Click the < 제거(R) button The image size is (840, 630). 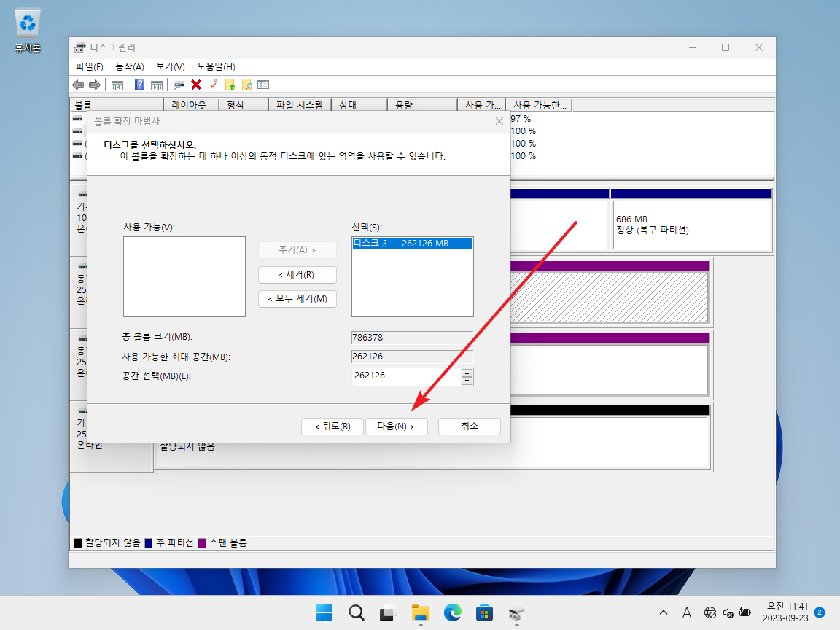click(297, 275)
